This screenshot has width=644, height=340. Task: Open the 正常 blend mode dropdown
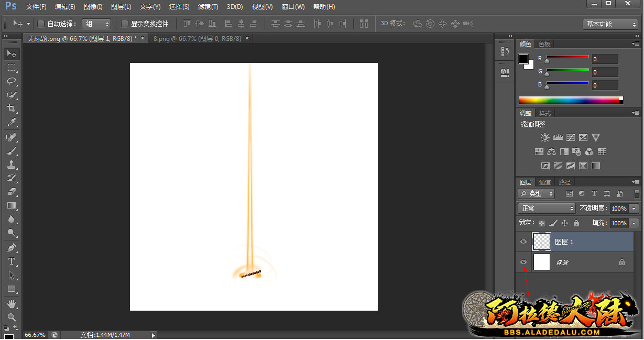(546, 209)
